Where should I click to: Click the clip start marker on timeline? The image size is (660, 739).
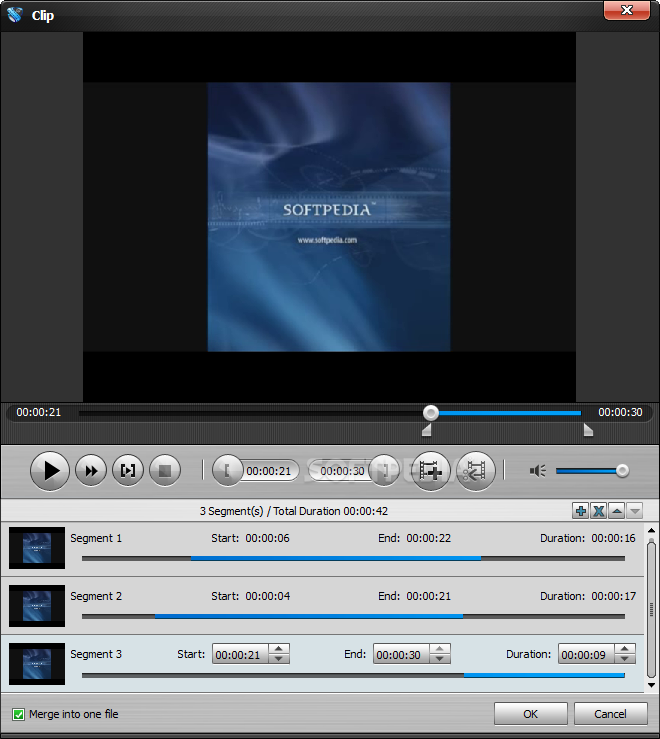pyautogui.click(x=427, y=430)
